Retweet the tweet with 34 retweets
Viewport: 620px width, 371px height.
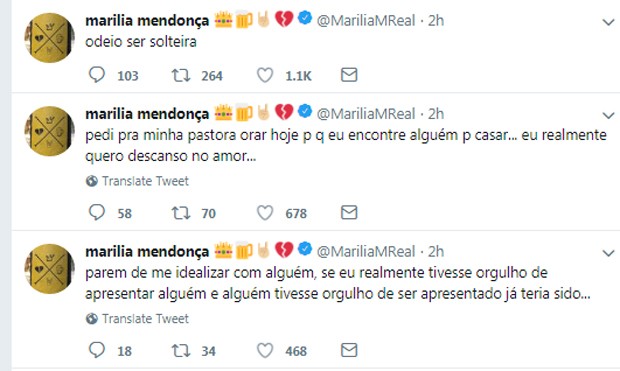[x=181, y=350]
